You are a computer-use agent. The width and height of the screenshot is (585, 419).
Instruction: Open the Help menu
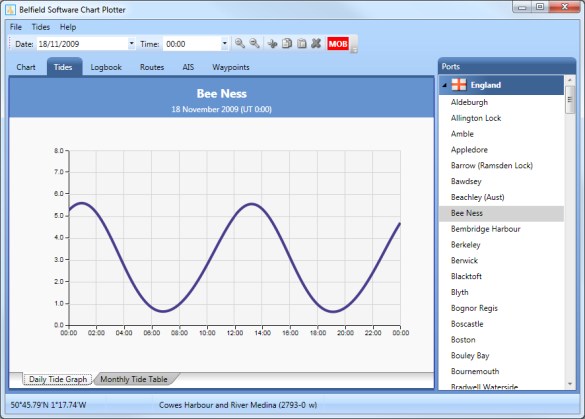click(x=68, y=27)
